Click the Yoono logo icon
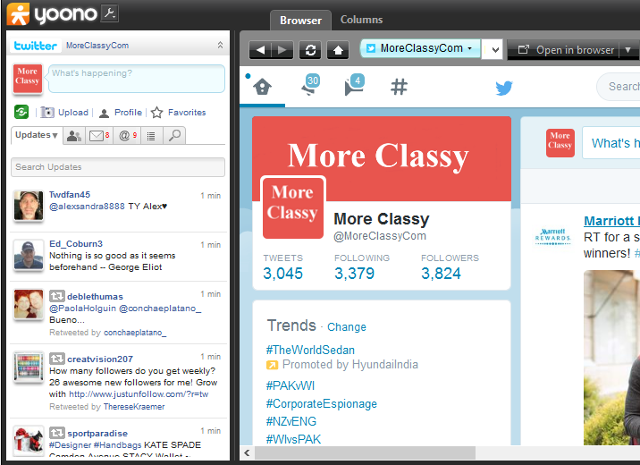640x465 pixels. click(x=18, y=14)
